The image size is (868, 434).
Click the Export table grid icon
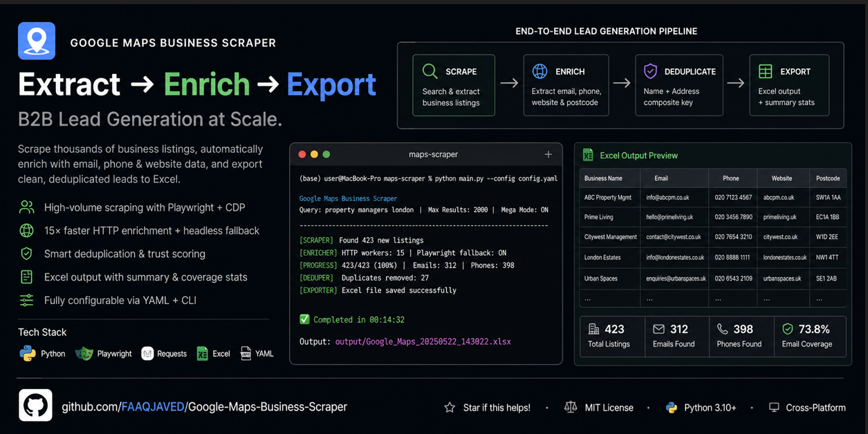(766, 71)
